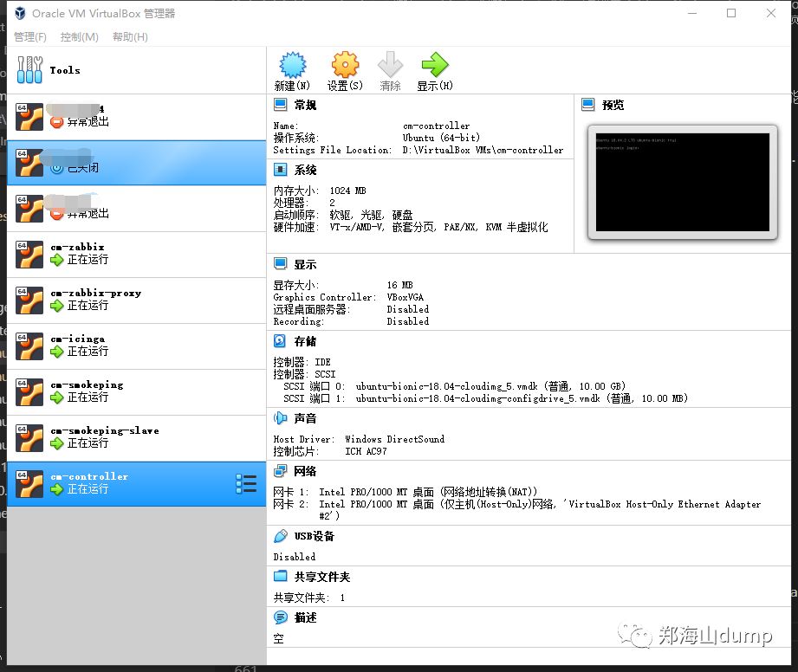Open the 设置 (Settings) gear icon
The height and width of the screenshot is (672, 798).
(x=344, y=64)
